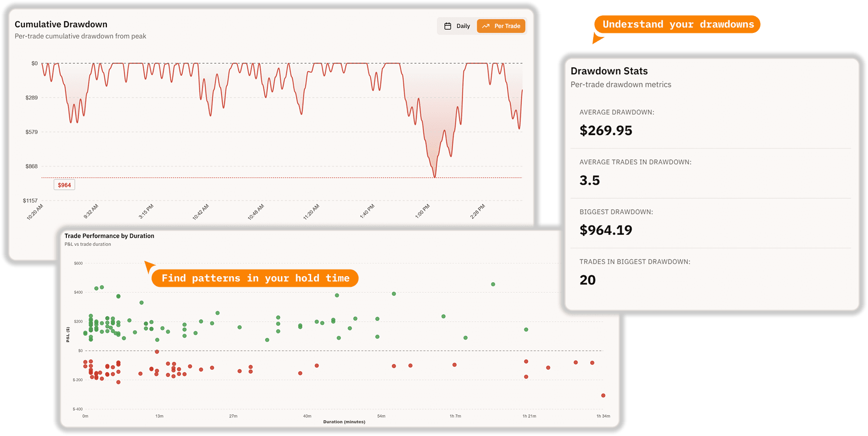Click the $868 y-axis label

tap(31, 166)
